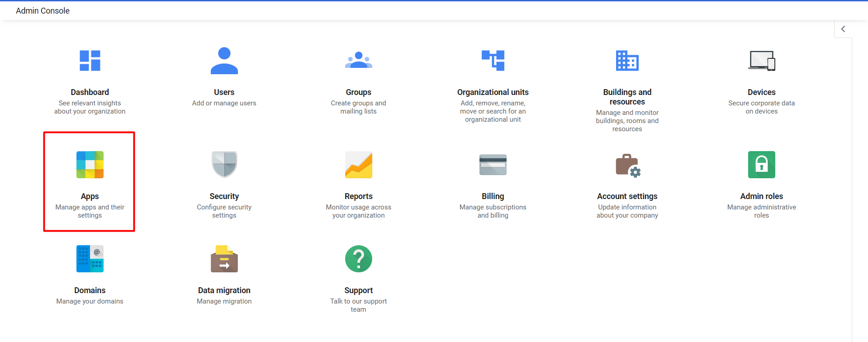Open the Domains icon
Screen dimensions: 868x342
[90, 259]
